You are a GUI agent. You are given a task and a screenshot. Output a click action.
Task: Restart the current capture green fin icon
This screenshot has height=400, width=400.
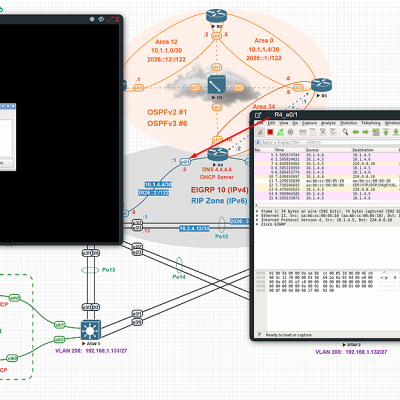pyautogui.click(x=281, y=132)
